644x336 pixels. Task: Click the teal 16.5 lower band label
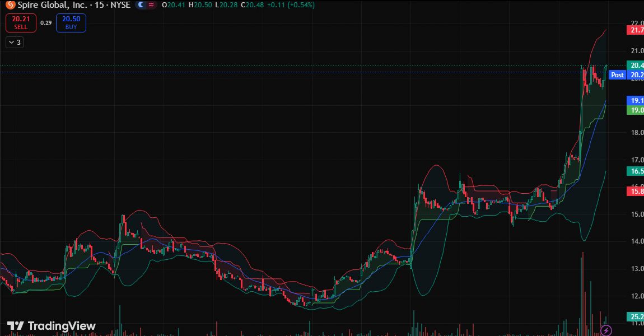point(636,171)
